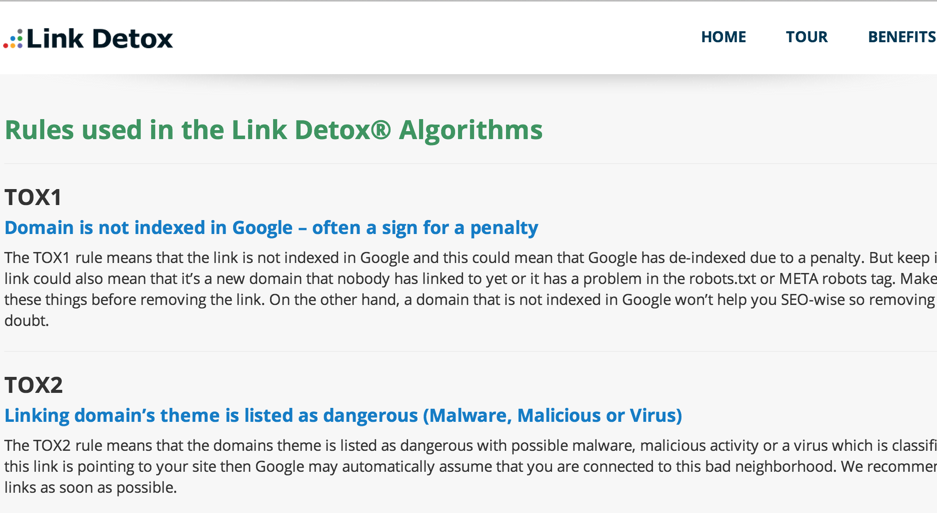Open 'Domain is not indexed in Google' link
Image resolution: width=937 pixels, height=513 pixels.
(x=271, y=228)
